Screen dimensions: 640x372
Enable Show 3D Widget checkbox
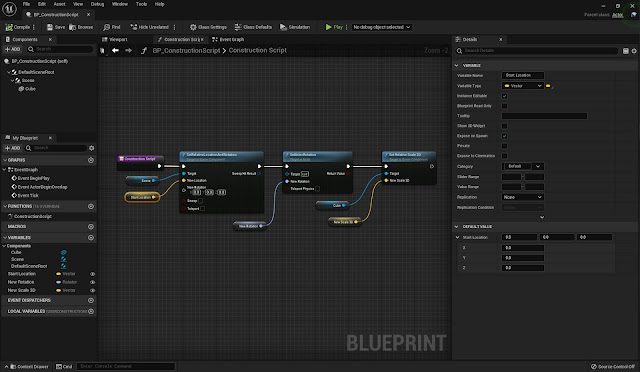click(x=504, y=126)
